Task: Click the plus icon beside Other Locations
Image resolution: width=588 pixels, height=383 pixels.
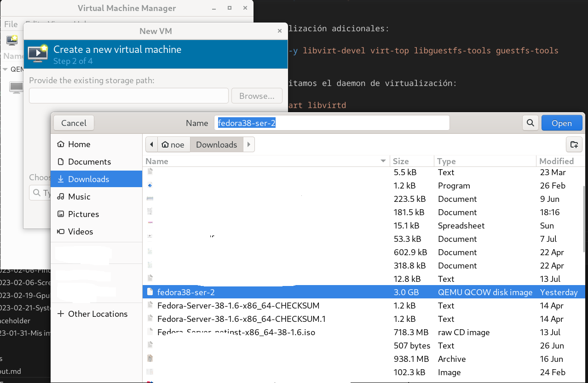Action: point(61,314)
